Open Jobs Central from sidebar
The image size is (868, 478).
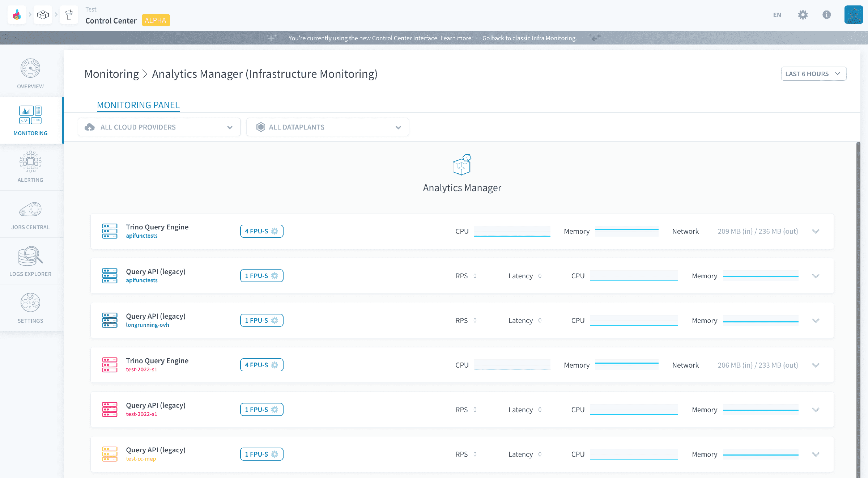pyautogui.click(x=30, y=214)
